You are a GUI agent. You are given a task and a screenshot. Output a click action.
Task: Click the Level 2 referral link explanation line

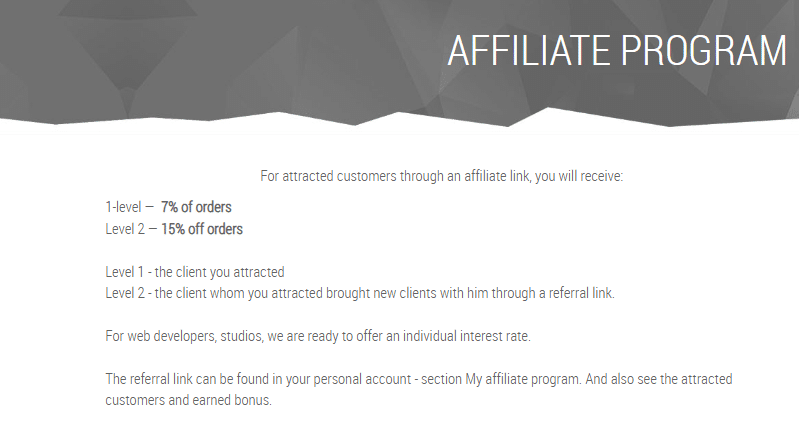pos(360,293)
